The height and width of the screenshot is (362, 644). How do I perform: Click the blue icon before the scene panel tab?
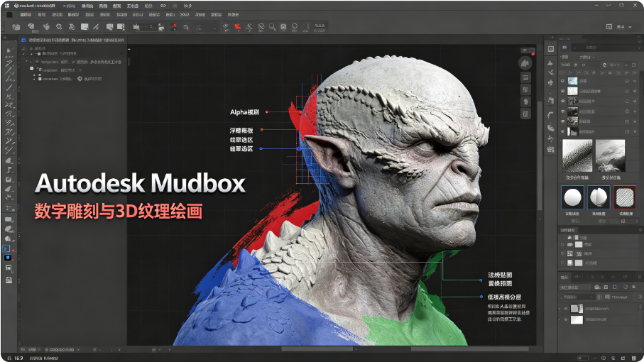23,40
